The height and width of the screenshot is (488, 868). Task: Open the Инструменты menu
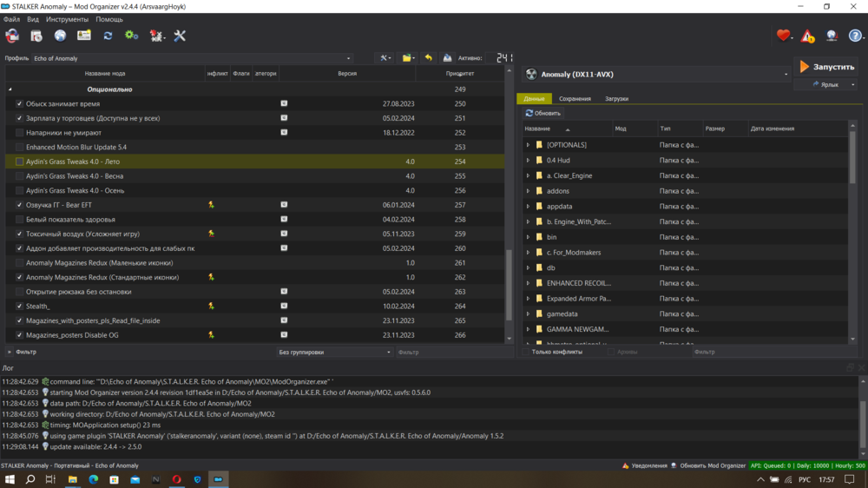coord(67,19)
